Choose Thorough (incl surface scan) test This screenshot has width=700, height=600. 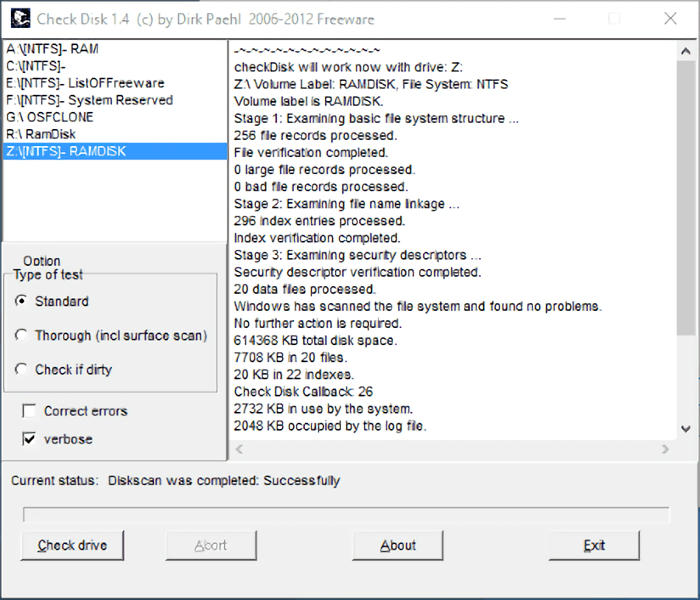click(19, 337)
